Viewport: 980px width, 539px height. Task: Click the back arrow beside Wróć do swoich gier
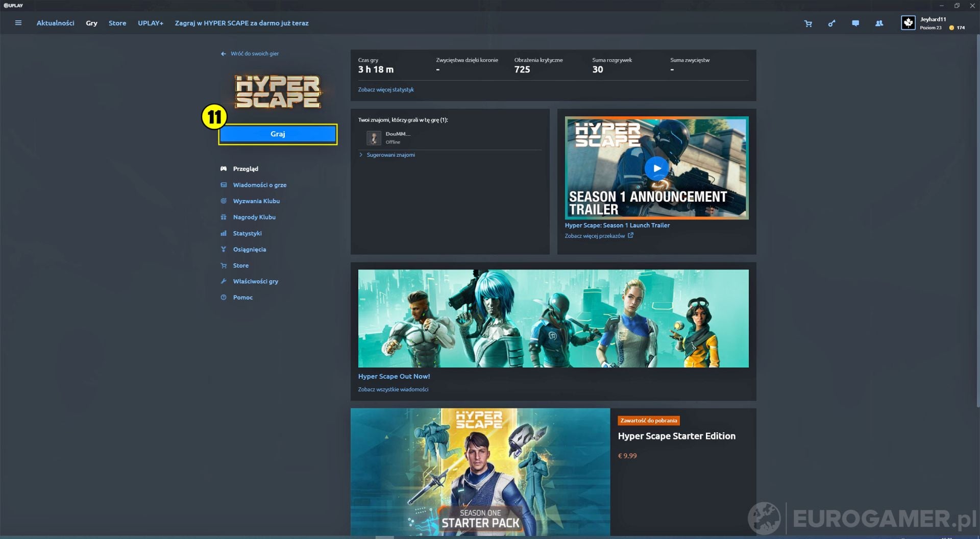click(223, 54)
